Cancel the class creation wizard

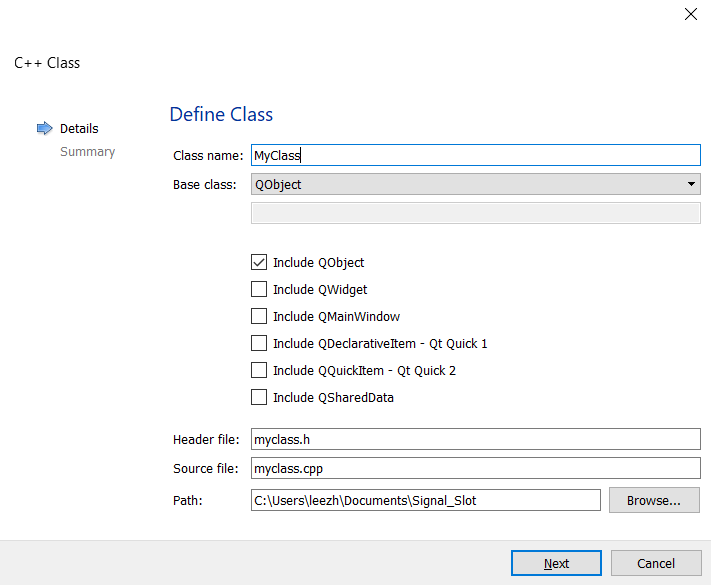[655, 563]
